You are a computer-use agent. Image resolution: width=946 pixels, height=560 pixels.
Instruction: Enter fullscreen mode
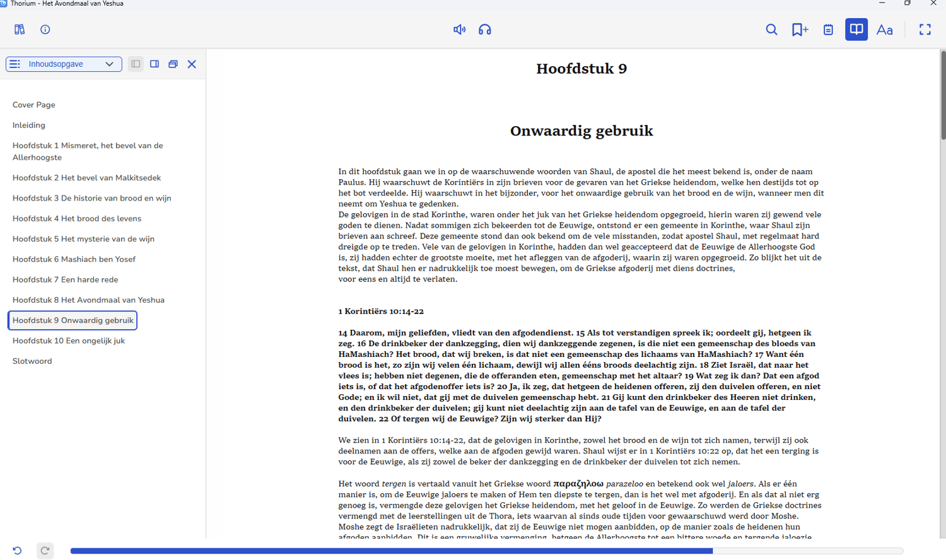tap(925, 30)
